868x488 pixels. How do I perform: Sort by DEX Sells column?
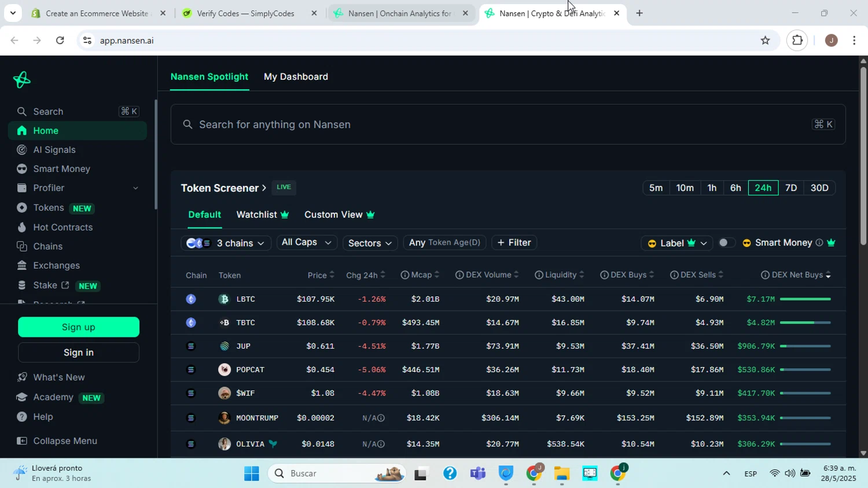tap(697, 275)
